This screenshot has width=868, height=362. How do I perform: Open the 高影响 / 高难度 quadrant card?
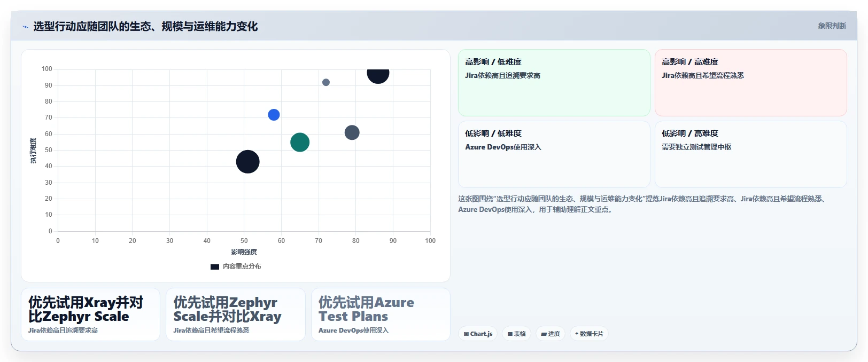click(x=751, y=83)
